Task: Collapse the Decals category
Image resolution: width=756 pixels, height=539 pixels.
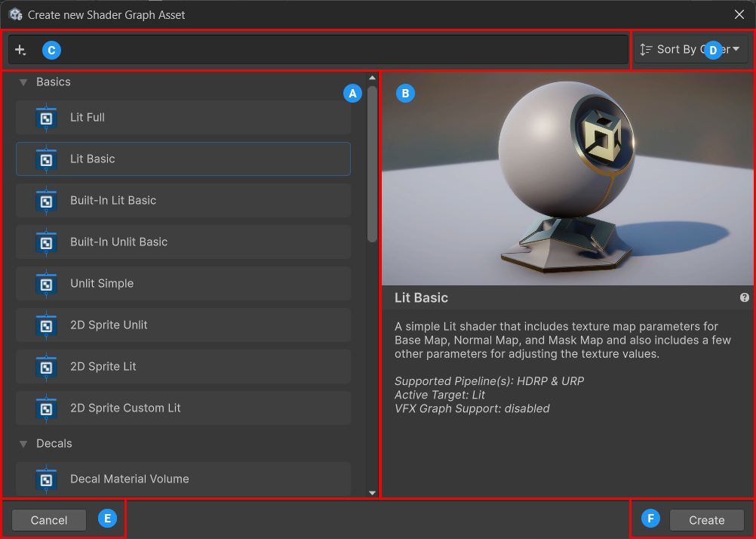Action: click(23, 444)
